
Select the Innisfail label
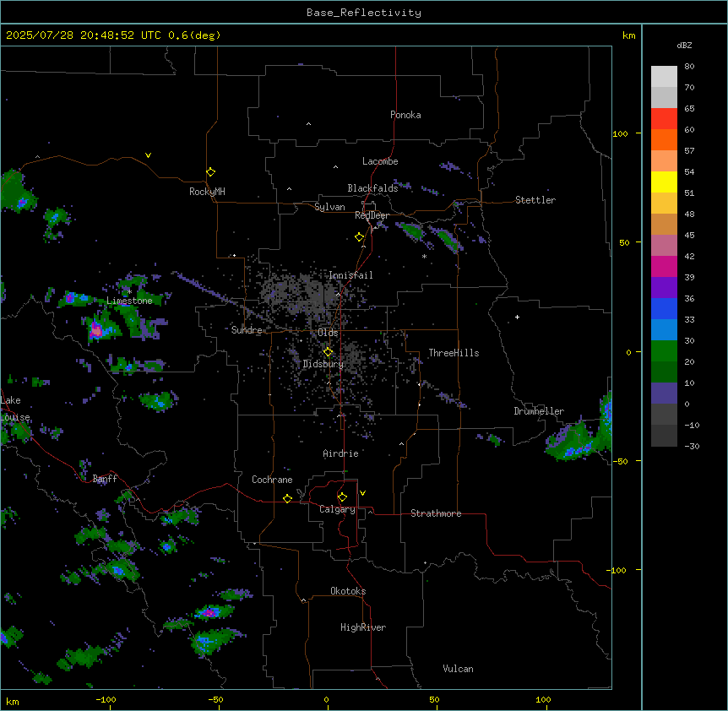tap(350, 275)
